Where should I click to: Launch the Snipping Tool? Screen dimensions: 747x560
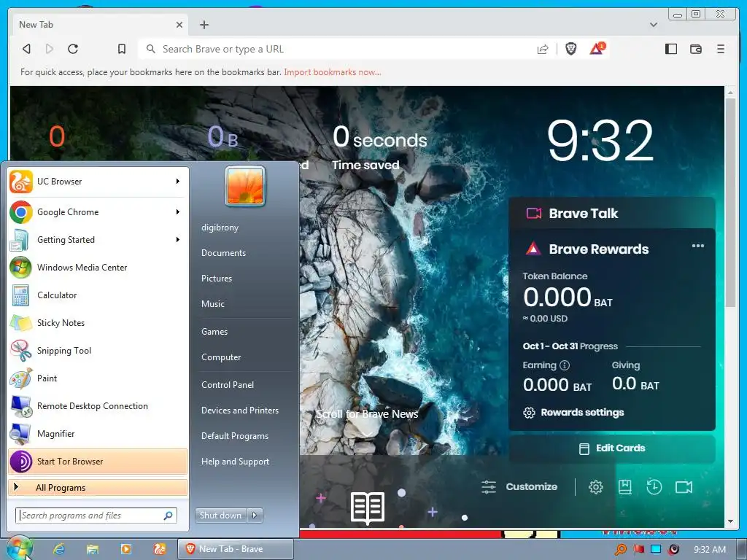click(98, 351)
